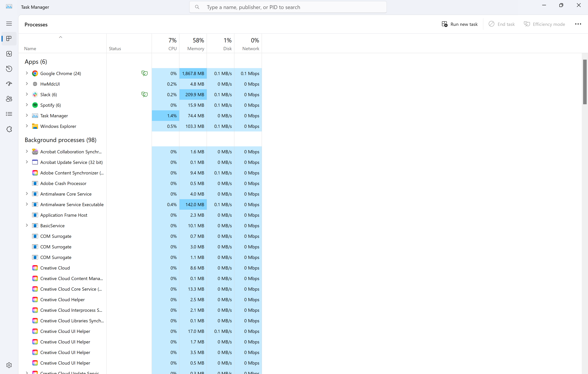This screenshot has width=588, height=374.
Task: Sort processes by CPU usage column
Action: pyautogui.click(x=165, y=44)
